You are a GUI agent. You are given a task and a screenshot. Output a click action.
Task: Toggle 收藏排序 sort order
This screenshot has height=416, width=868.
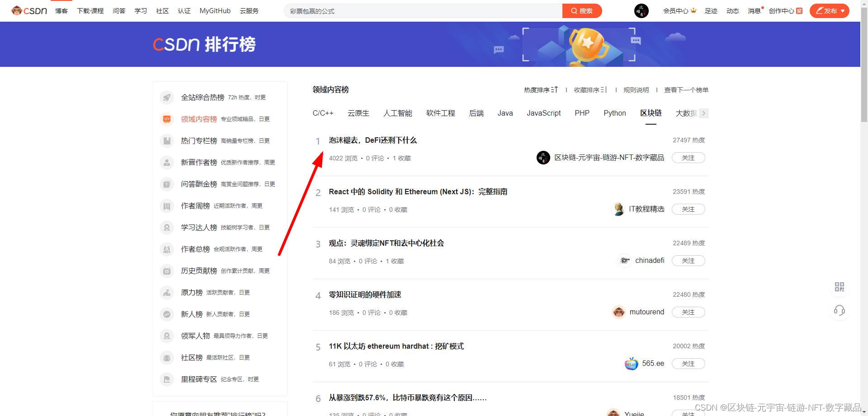(590, 90)
